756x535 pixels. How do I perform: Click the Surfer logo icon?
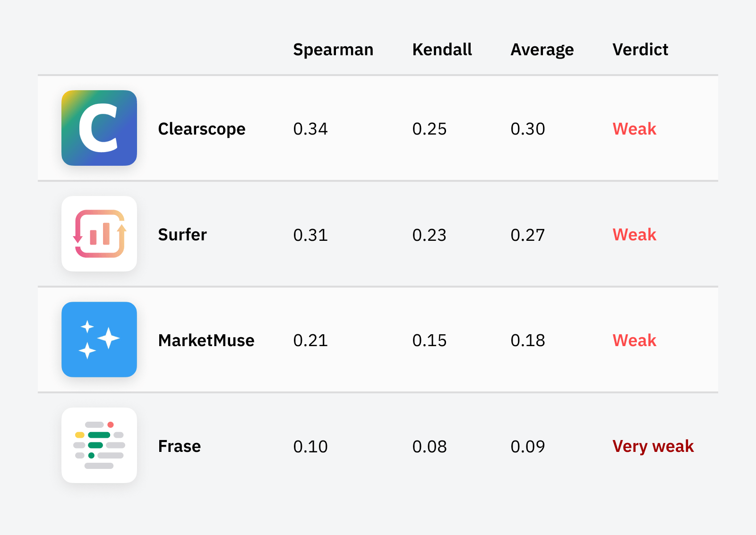click(x=99, y=234)
